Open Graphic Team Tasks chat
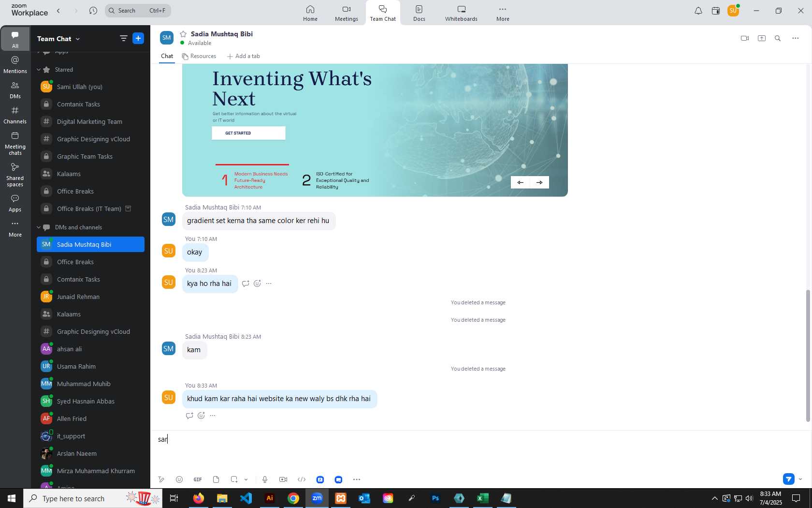The image size is (812, 508). pyautogui.click(x=90, y=156)
